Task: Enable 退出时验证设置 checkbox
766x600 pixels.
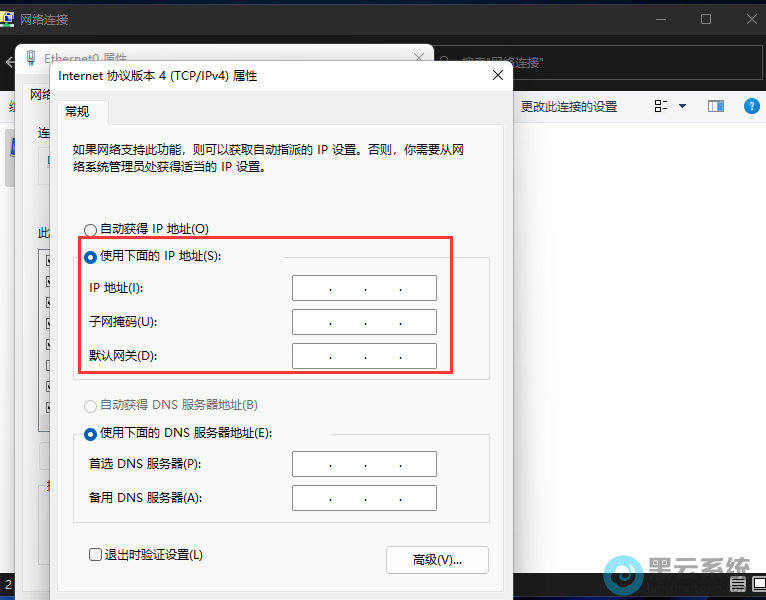Action: [x=96, y=554]
